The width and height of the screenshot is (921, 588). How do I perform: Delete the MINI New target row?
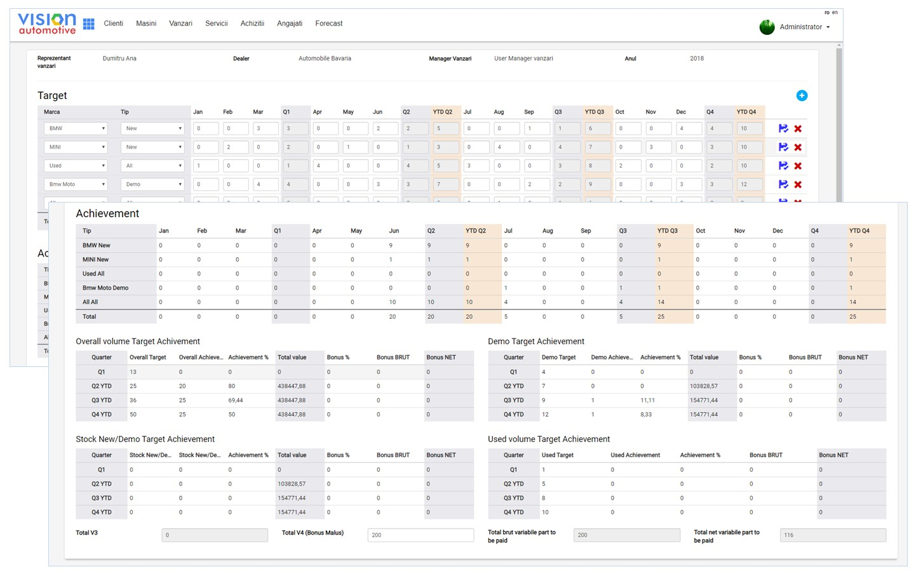(x=798, y=147)
